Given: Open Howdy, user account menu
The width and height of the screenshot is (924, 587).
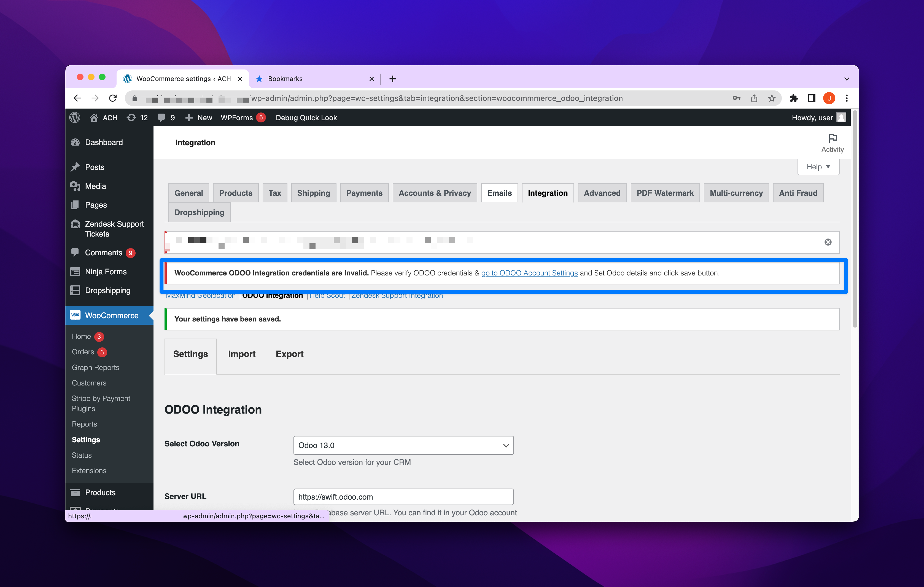Looking at the screenshot, I should [818, 117].
